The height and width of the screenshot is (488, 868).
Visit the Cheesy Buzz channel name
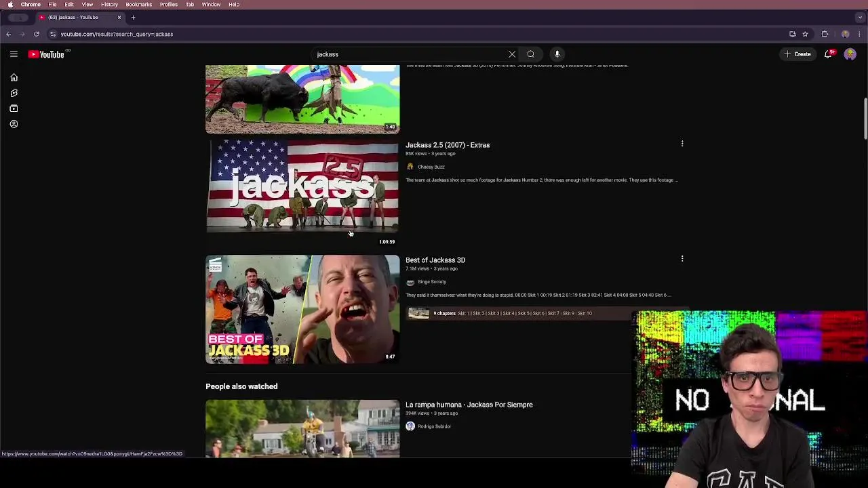click(x=431, y=167)
